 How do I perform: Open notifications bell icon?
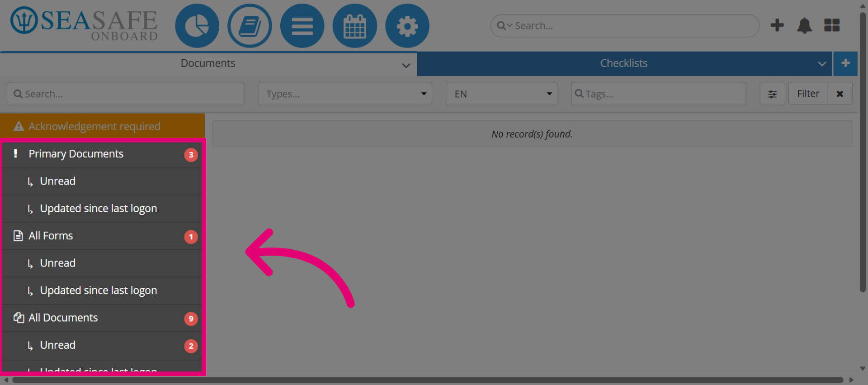coord(804,25)
